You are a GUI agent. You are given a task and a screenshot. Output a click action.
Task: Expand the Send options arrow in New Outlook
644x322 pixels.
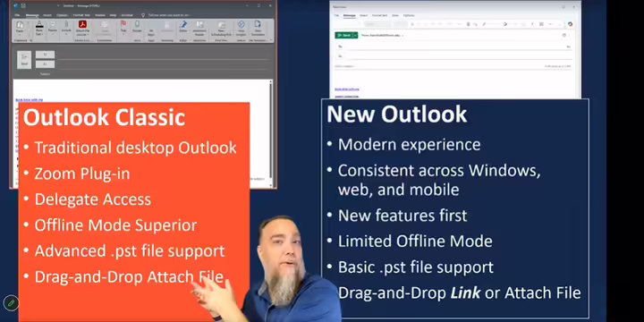pos(355,35)
